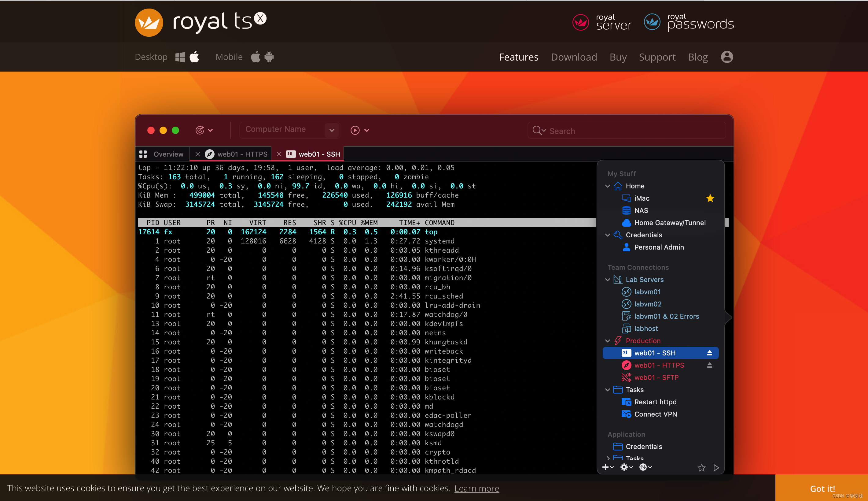Open the connection target icon dropdown in toolbar

coord(204,130)
